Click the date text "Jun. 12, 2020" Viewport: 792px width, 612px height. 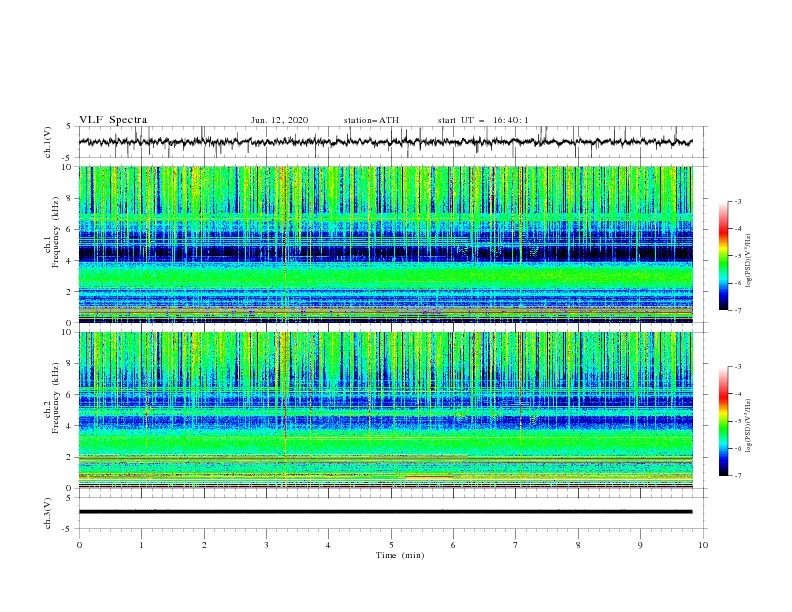(x=279, y=120)
